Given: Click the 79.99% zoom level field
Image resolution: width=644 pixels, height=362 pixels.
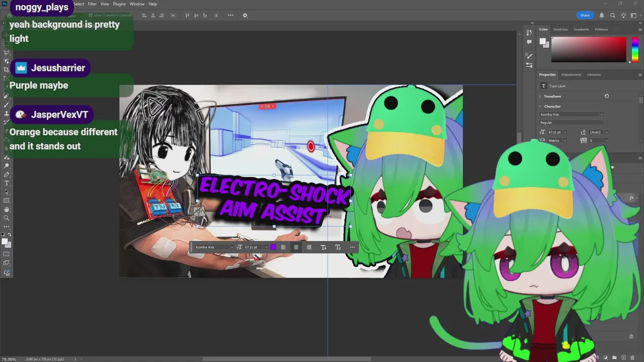Looking at the screenshot, I should [9, 359].
